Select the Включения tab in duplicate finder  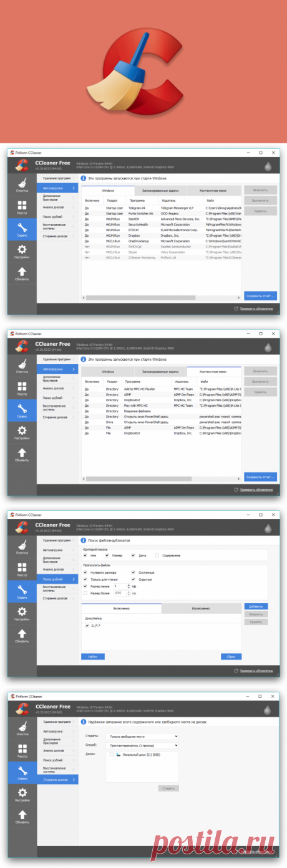(121, 608)
